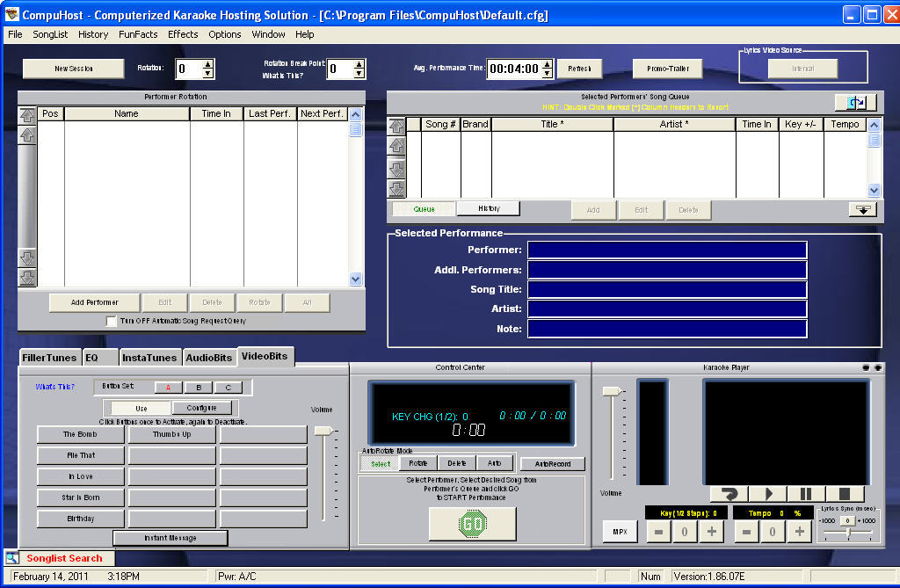
Task: Click the swap icon above the Song Queue
Action: tap(856, 103)
